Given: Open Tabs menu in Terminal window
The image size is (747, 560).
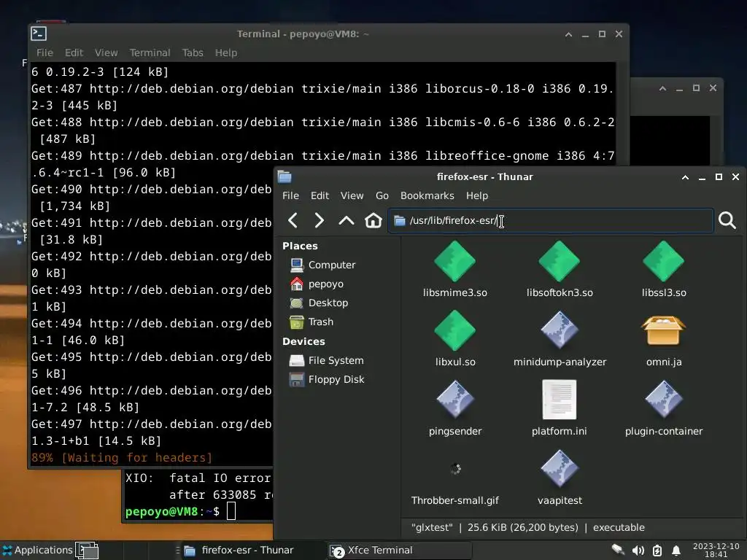Looking at the screenshot, I should [x=193, y=52].
